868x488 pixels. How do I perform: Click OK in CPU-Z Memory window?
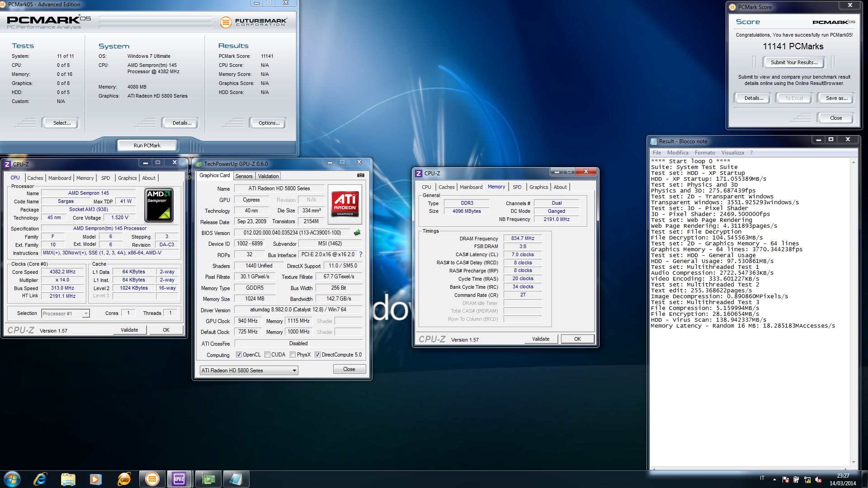pos(577,339)
